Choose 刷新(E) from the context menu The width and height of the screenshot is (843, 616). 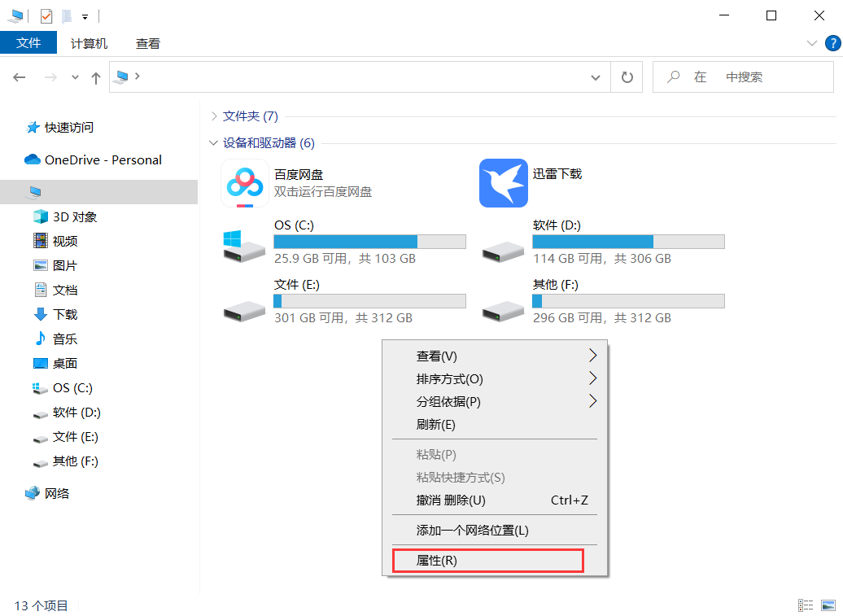(x=495, y=425)
